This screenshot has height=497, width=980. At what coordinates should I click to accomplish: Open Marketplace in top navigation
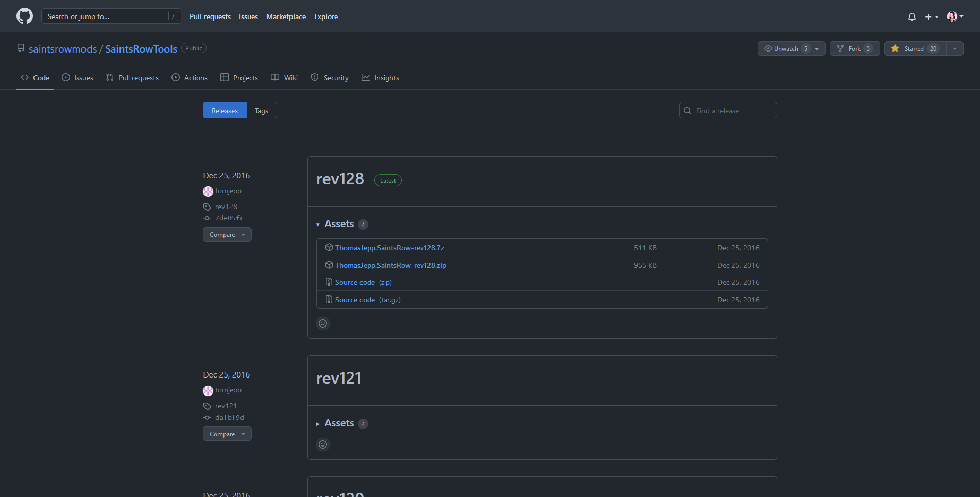286,16
